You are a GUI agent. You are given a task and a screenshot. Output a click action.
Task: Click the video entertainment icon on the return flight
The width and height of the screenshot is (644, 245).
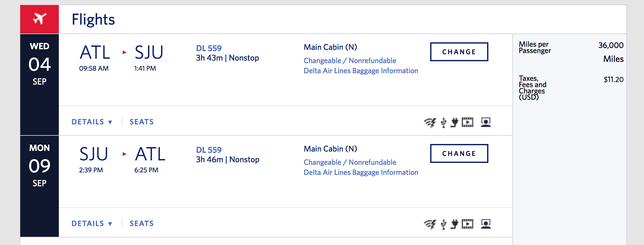point(467,224)
